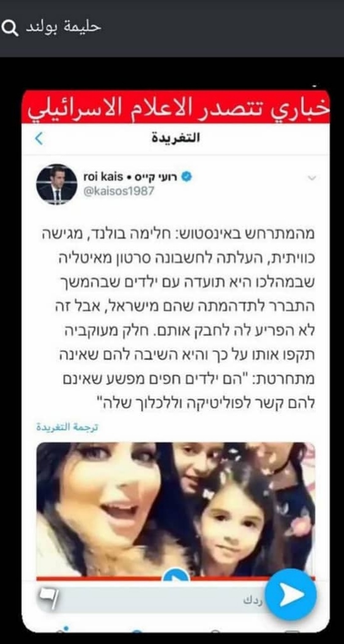Open roi kais profile picture
Image resolution: width=344 pixels, height=644 pixels.
coord(57,184)
